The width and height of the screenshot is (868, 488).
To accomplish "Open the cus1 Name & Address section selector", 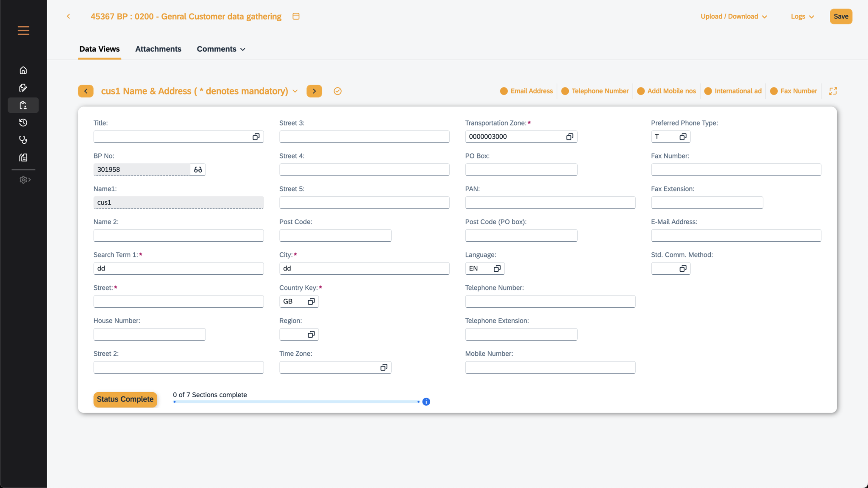I will 295,91.
